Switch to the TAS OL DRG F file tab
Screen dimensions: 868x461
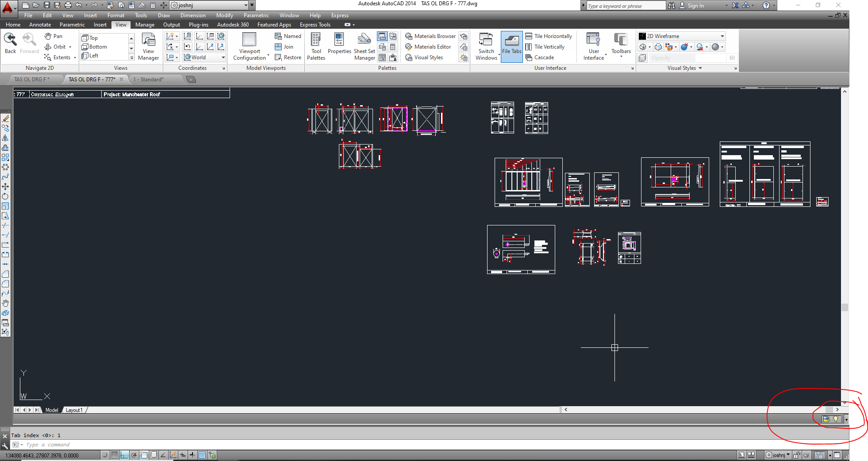pos(32,80)
